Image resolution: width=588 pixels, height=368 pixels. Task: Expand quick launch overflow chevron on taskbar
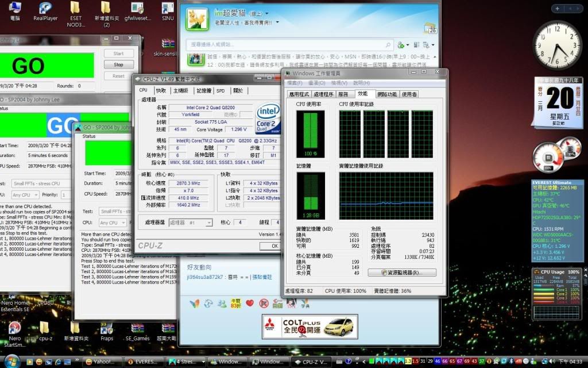pyautogui.click(x=76, y=360)
